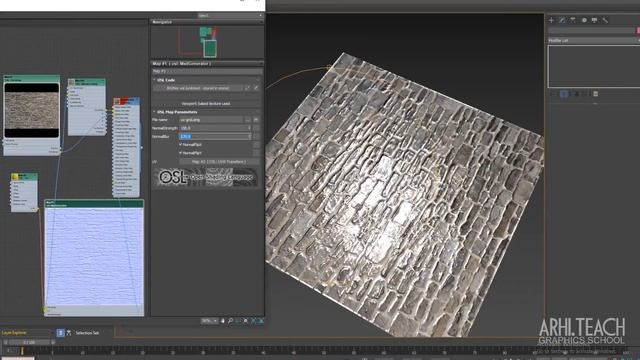
Task: Browse for file with the ellipsis button
Action: coord(247,120)
